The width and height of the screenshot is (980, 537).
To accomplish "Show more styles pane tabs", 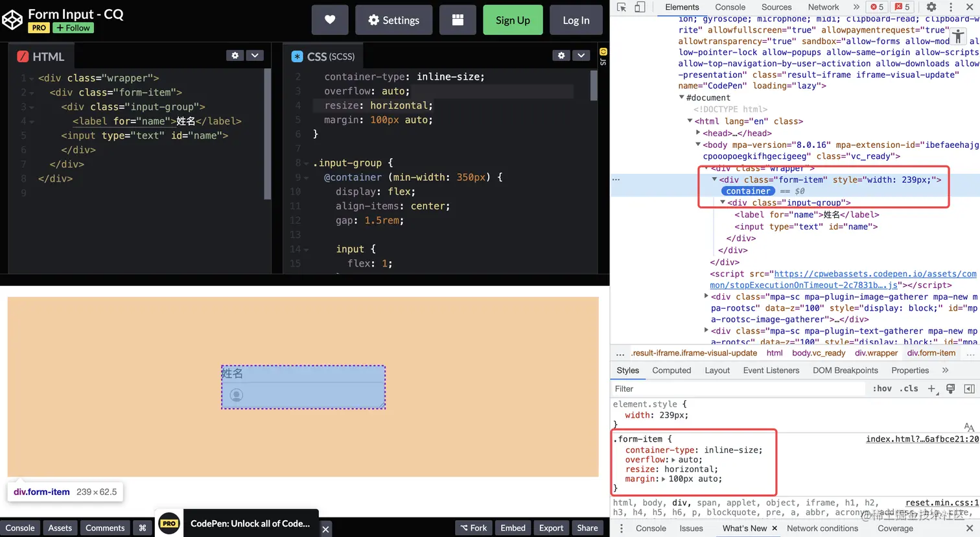I will (945, 370).
